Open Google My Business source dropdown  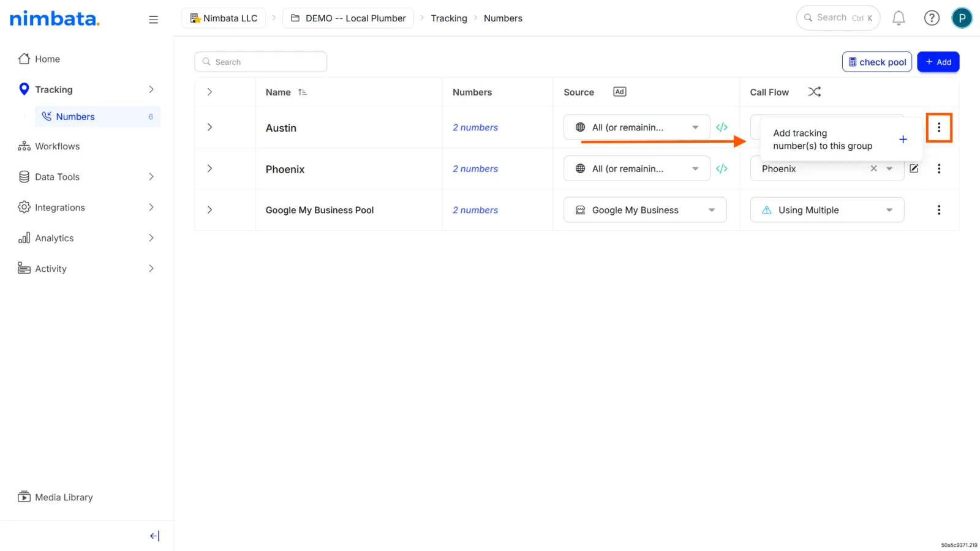tap(645, 210)
